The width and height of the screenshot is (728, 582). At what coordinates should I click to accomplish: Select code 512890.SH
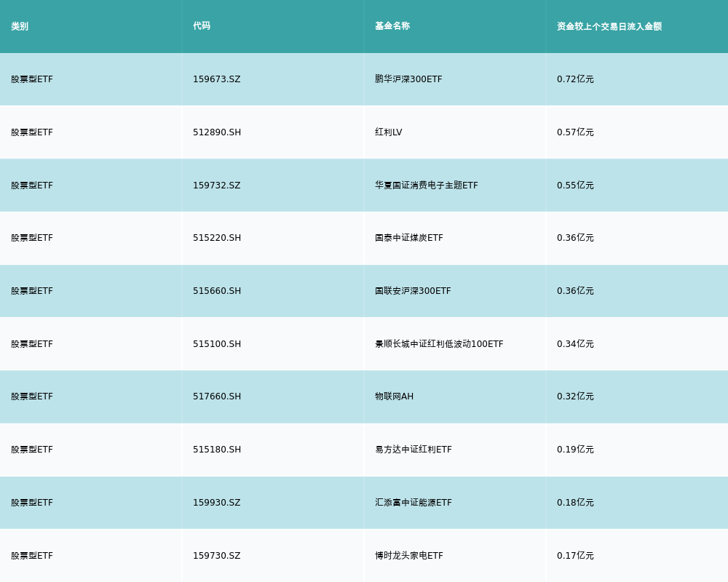click(x=217, y=132)
